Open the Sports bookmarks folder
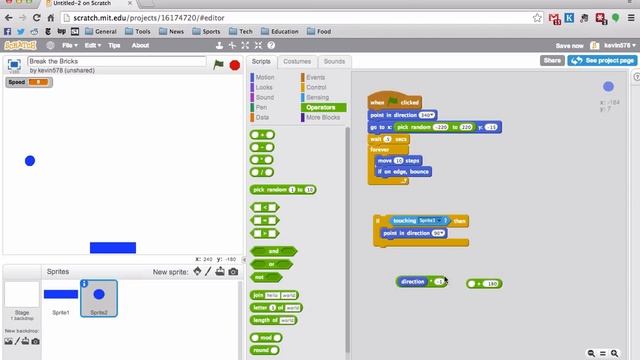Viewport: 640px width, 360px height. 206,31
